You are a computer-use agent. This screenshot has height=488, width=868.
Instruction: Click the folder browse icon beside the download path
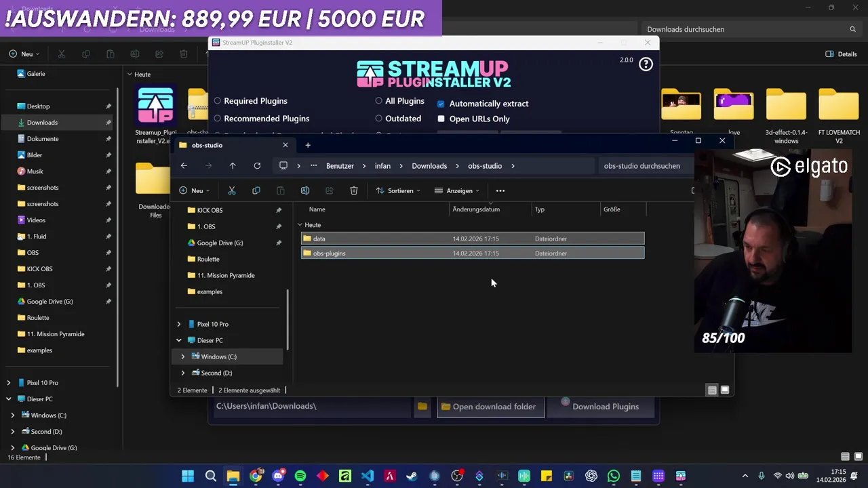pos(422,407)
